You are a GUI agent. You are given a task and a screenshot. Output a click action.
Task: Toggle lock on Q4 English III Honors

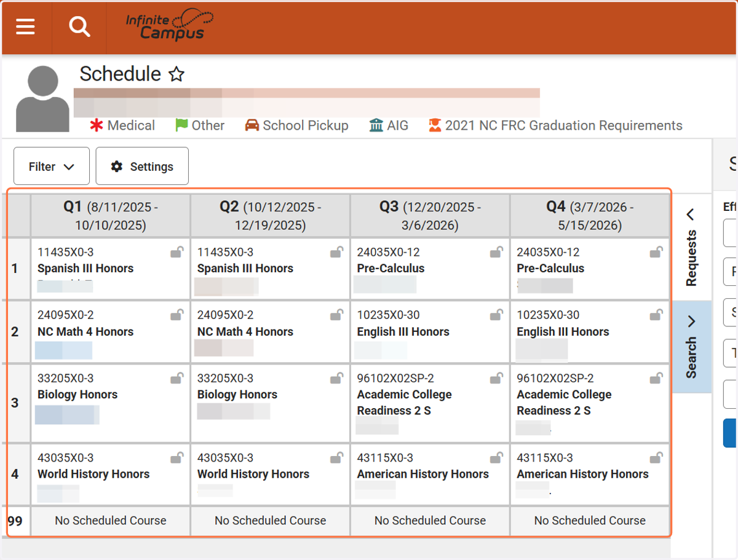click(656, 315)
